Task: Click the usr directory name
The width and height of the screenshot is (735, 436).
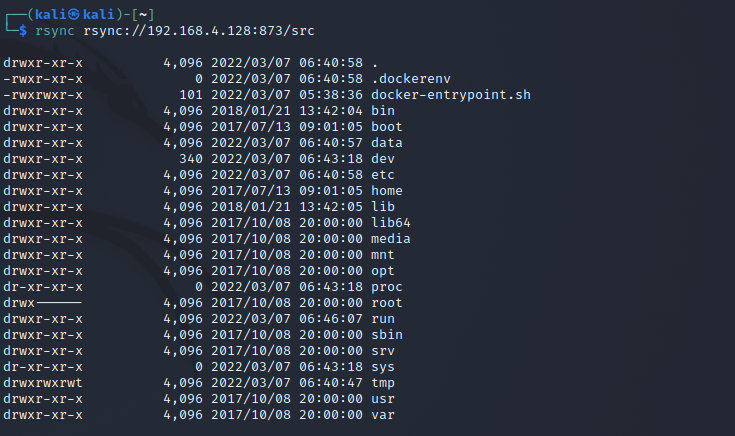Action: pyautogui.click(x=383, y=399)
